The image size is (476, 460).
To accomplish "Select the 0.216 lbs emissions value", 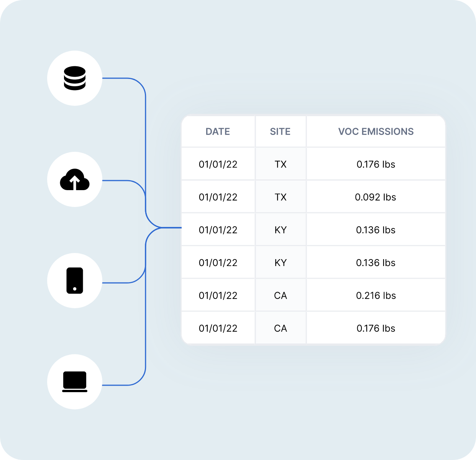I will (376, 295).
